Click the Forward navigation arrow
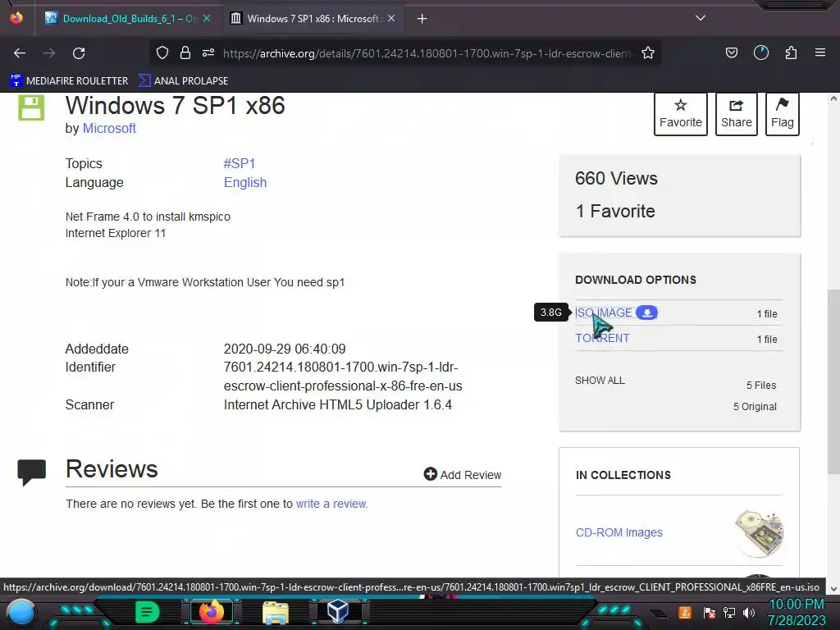Viewport: 840px width, 630px height. (49, 53)
